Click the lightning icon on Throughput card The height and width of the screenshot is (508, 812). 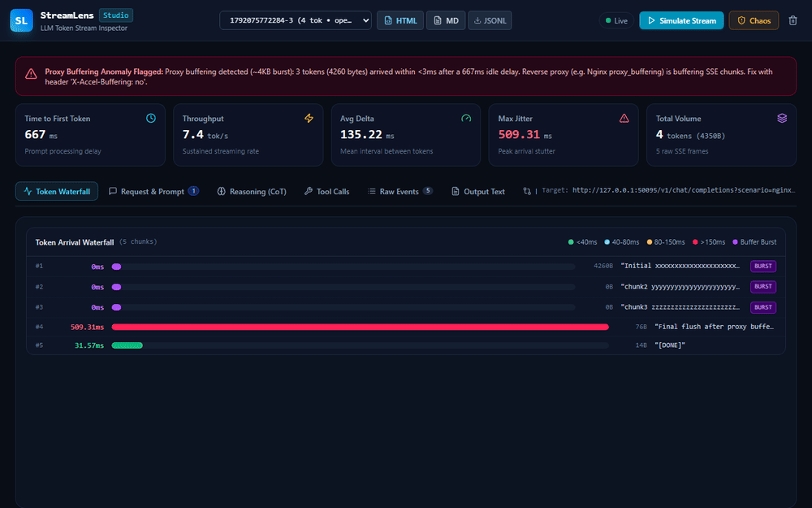click(309, 118)
